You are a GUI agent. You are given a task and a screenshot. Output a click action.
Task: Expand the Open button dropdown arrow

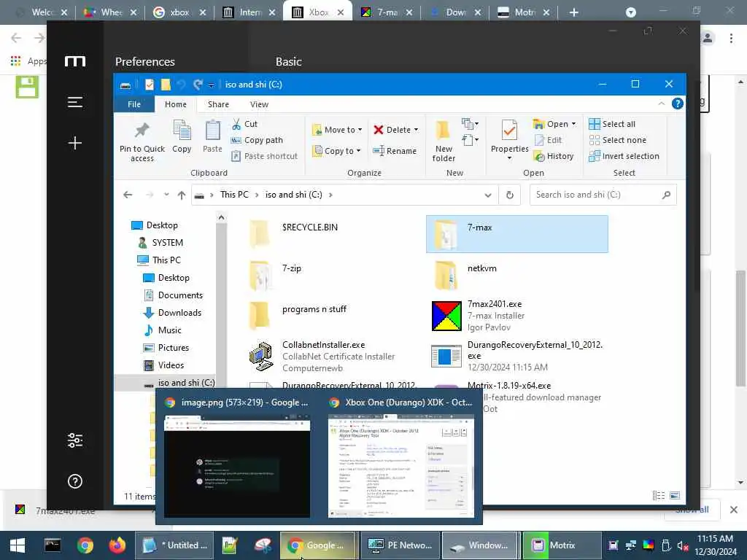(x=573, y=124)
